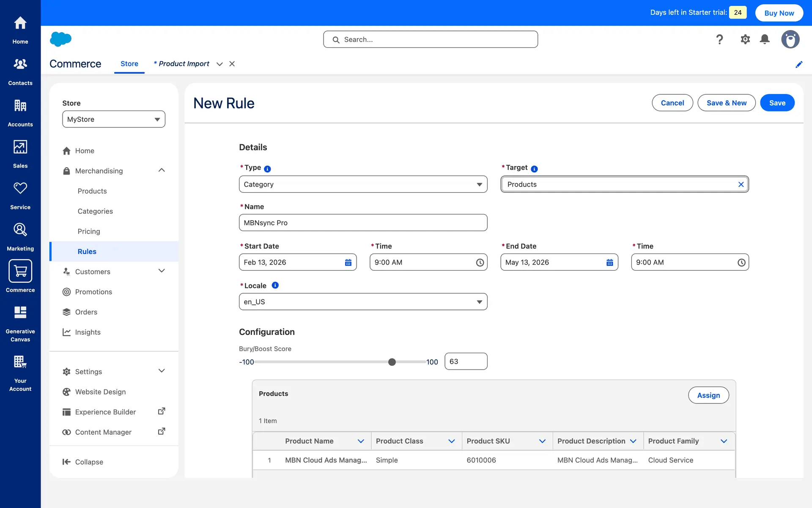Click the pencil edit icon top right
Viewport: 812px width, 508px height.
pyautogui.click(x=799, y=64)
